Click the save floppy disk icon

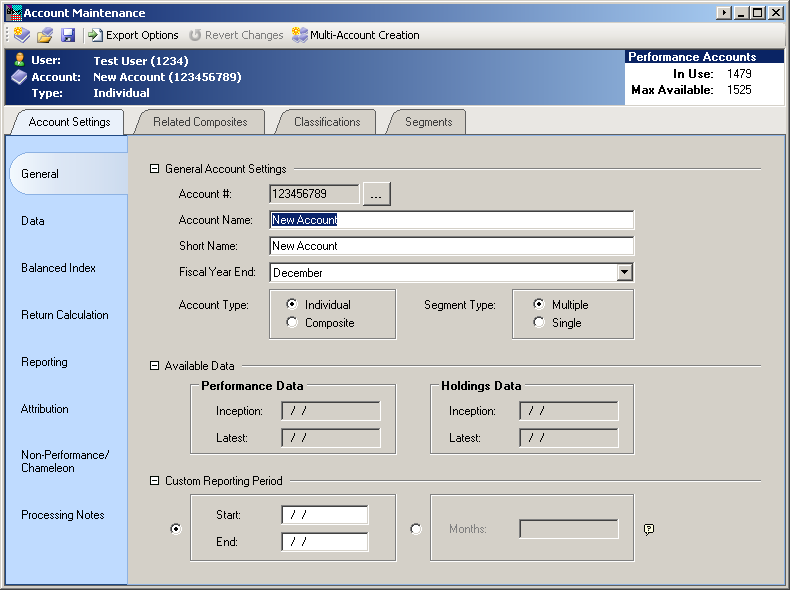pyautogui.click(x=68, y=35)
